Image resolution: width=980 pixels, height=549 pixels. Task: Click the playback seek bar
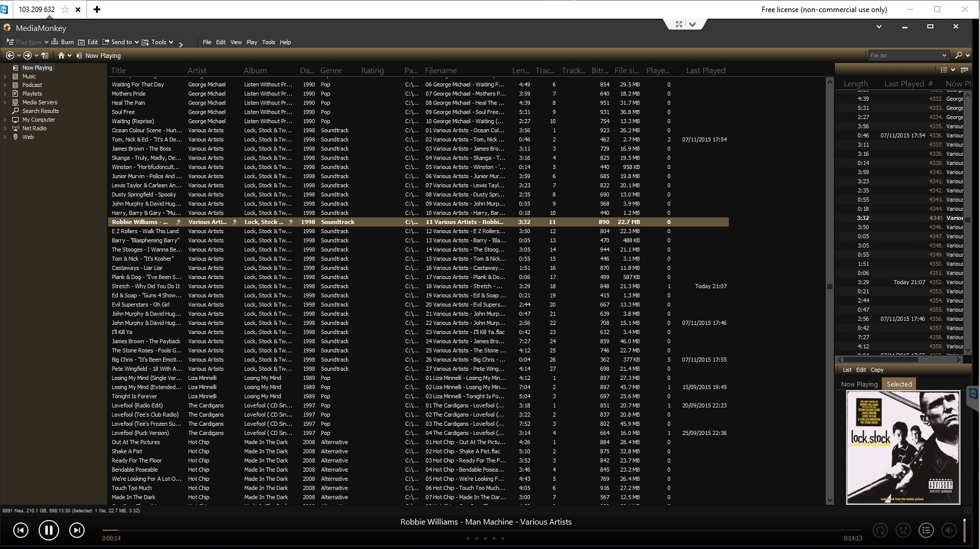click(x=471, y=530)
